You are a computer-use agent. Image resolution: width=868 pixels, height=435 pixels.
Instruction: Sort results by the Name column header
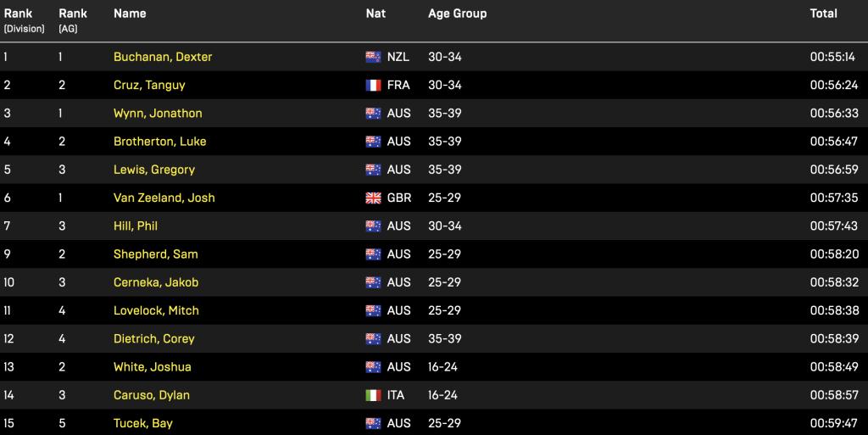click(130, 14)
